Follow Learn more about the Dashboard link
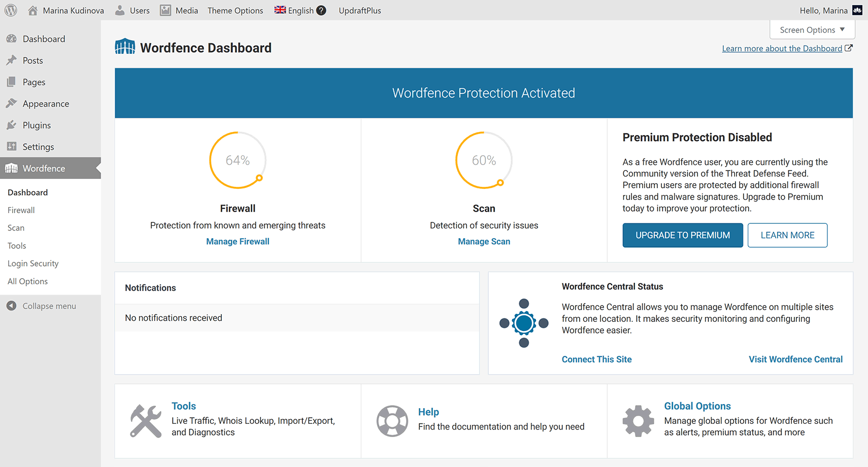The height and width of the screenshot is (467, 868). pyautogui.click(x=782, y=48)
